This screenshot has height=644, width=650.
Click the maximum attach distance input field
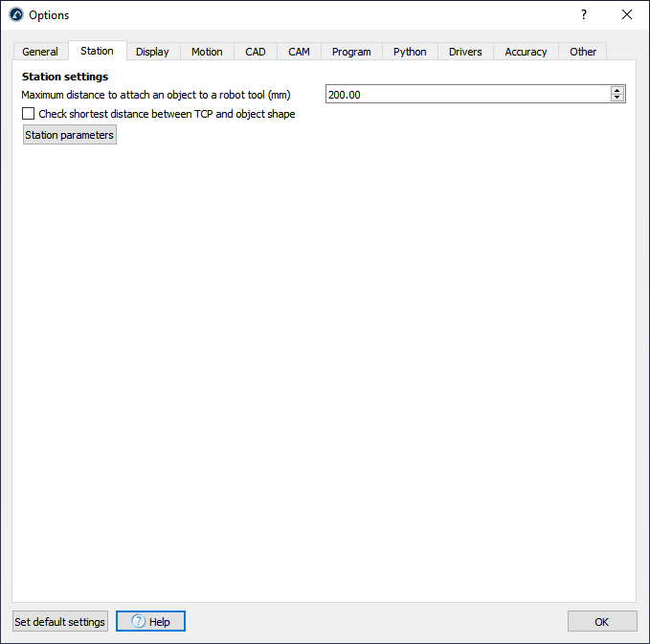click(467, 94)
